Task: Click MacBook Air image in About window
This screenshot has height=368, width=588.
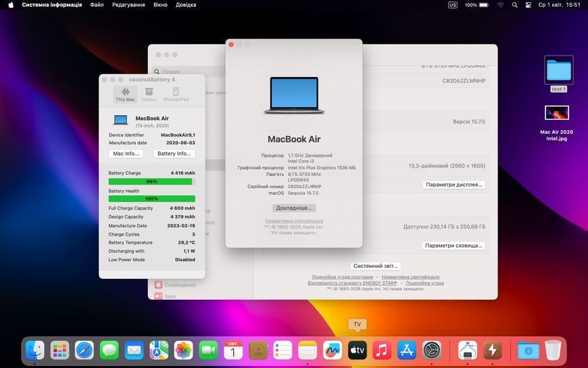Action: click(x=294, y=95)
